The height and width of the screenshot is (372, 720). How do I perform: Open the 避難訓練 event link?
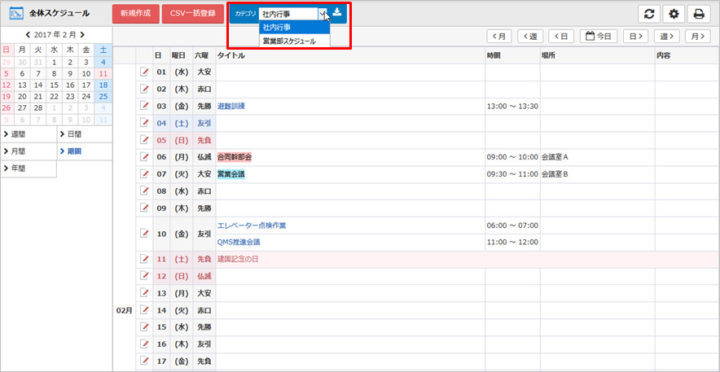pyautogui.click(x=231, y=106)
